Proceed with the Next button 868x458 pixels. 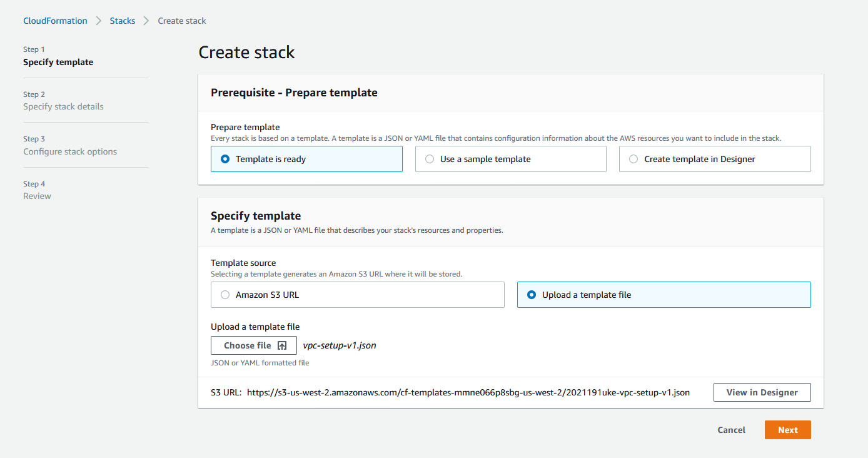tap(787, 430)
